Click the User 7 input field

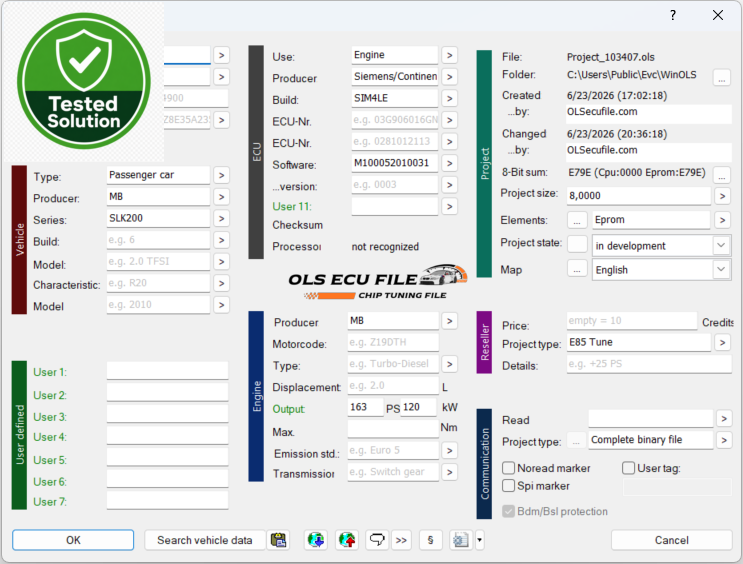(x=167, y=500)
